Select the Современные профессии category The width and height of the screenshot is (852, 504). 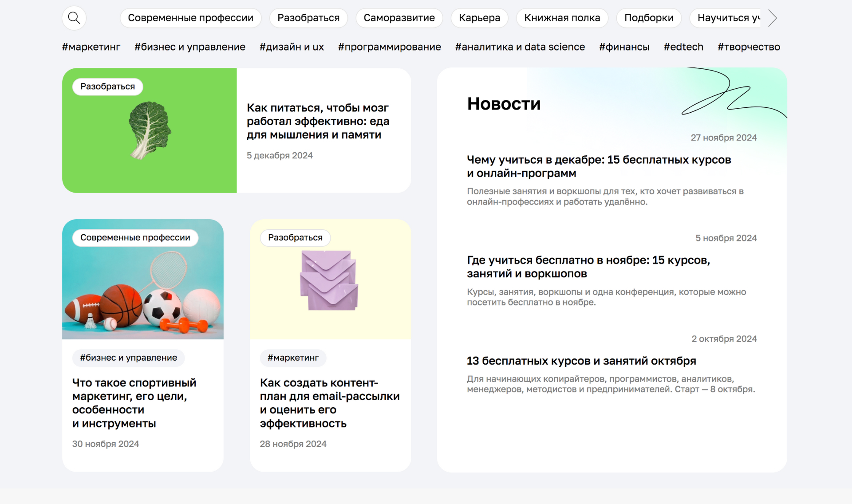pyautogui.click(x=190, y=18)
